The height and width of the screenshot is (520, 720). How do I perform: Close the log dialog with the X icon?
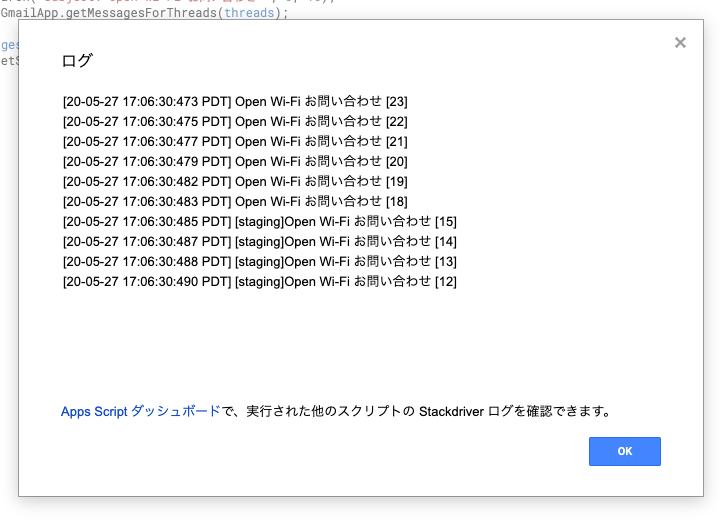[680, 43]
